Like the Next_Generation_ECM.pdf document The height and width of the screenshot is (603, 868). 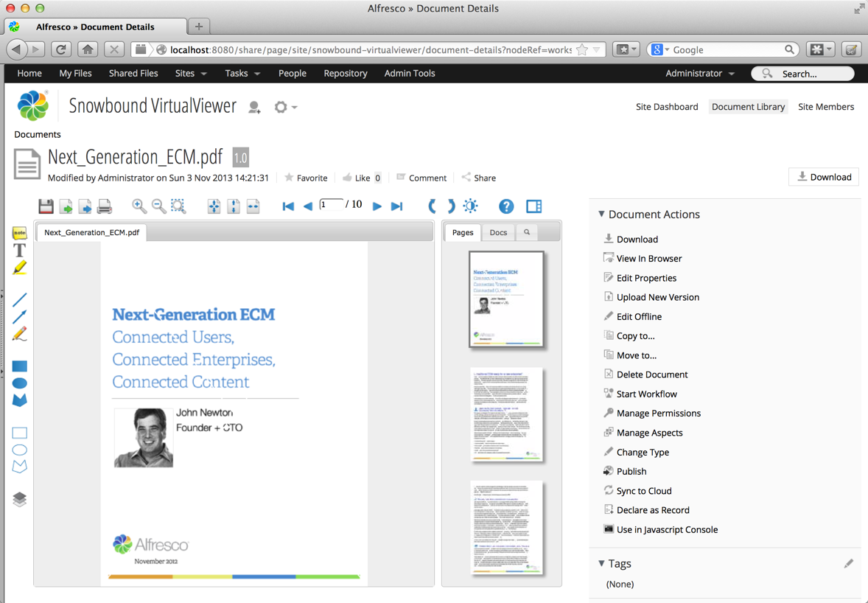coord(357,178)
